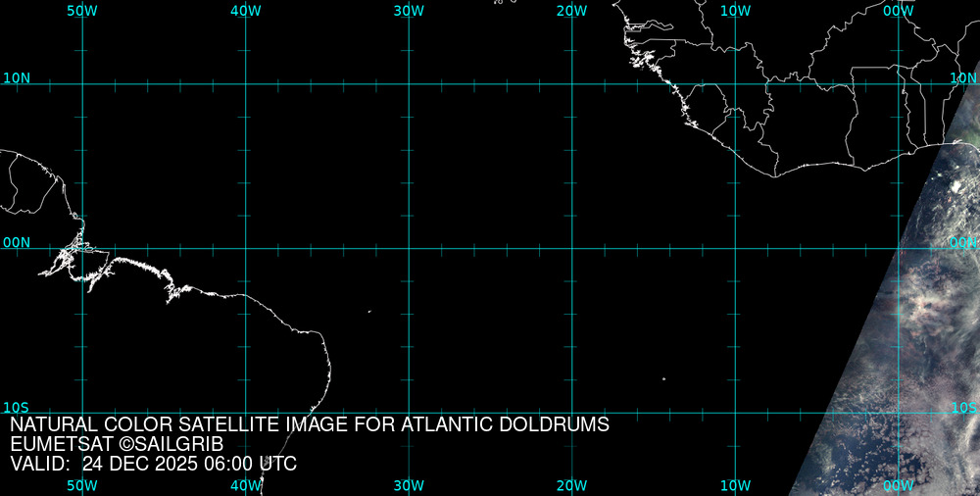Image resolution: width=980 pixels, height=496 pixels.
Task: Click grid intersection of 30W and equator
Action: coord(409,248)
